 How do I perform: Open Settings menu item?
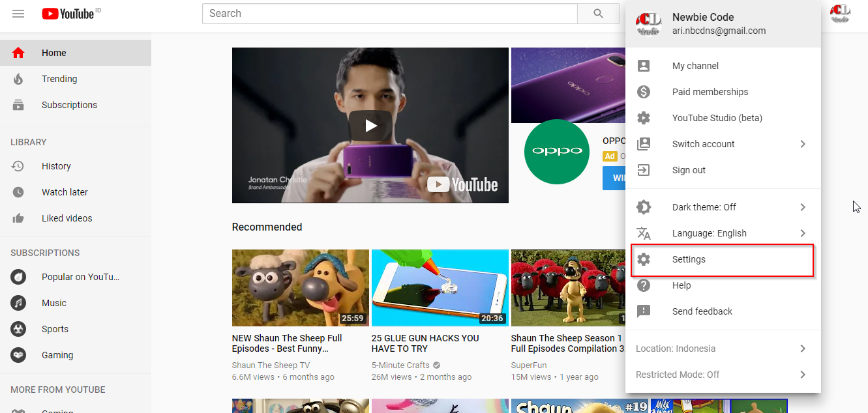[723, 259]
